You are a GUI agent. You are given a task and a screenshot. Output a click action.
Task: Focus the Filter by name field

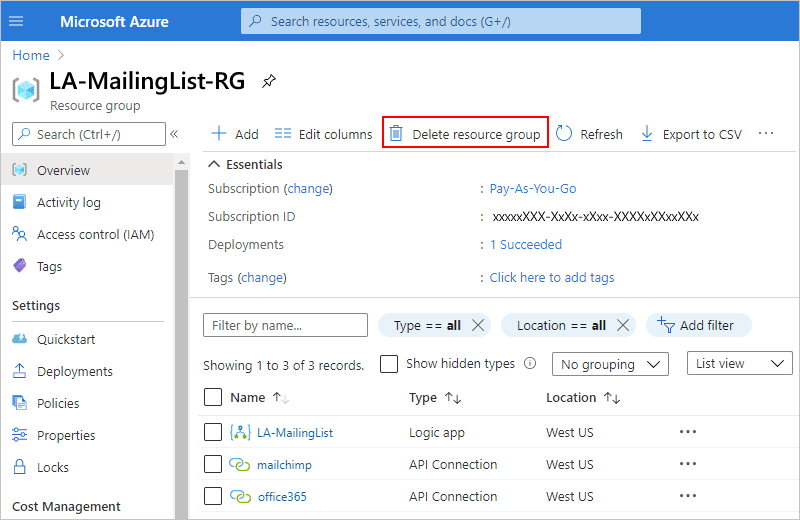click(x=285, y=325)
